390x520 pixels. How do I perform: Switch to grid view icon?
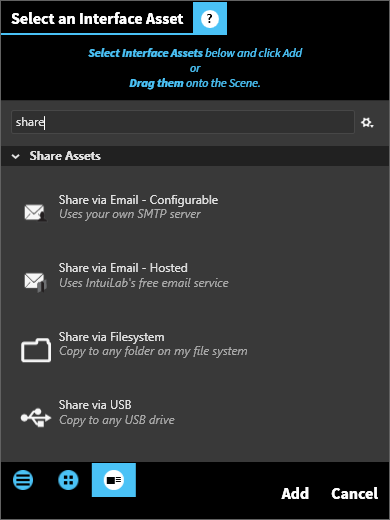tap(68, 480)
